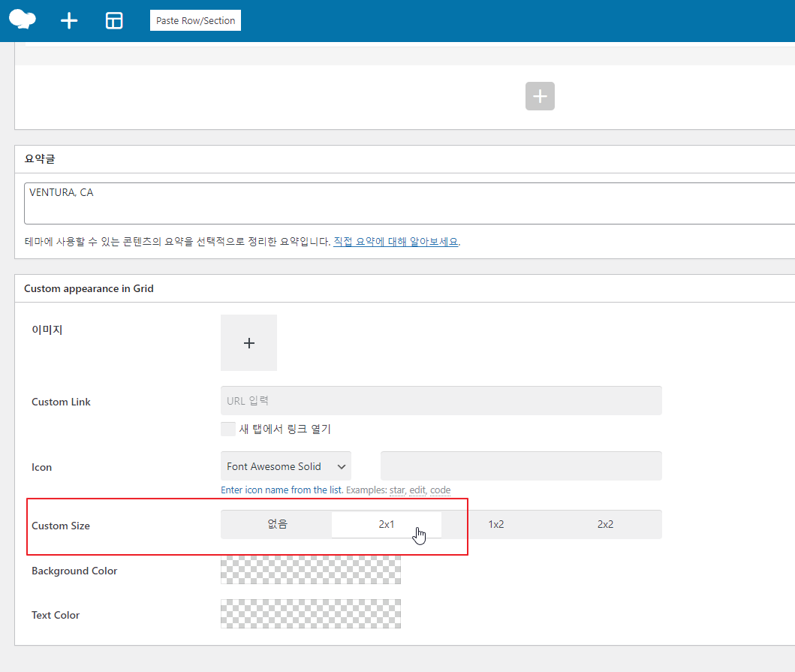Image resolution: width=795 pixels, height=672 pixels.
Task: Open the Text Color picker swatch
Action: (311, 614)
